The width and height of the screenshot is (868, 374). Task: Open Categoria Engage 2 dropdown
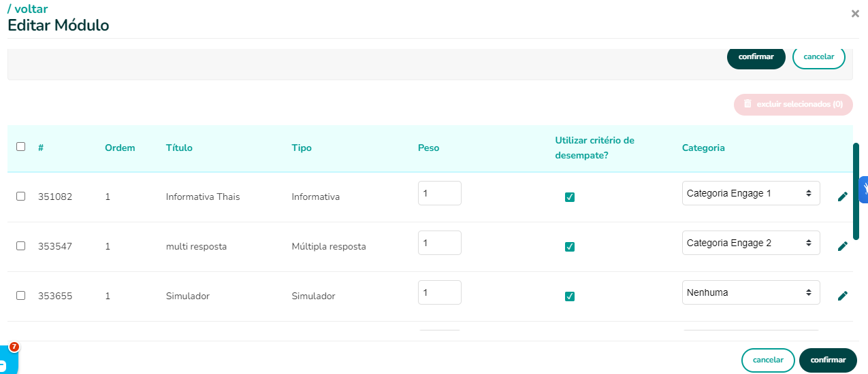(x=751, y=243)
